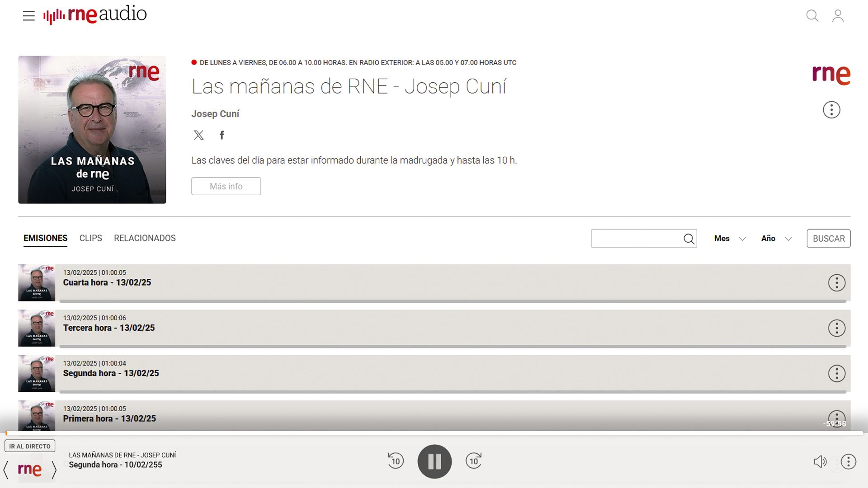Click the program description about claves del día

point(354,160)
